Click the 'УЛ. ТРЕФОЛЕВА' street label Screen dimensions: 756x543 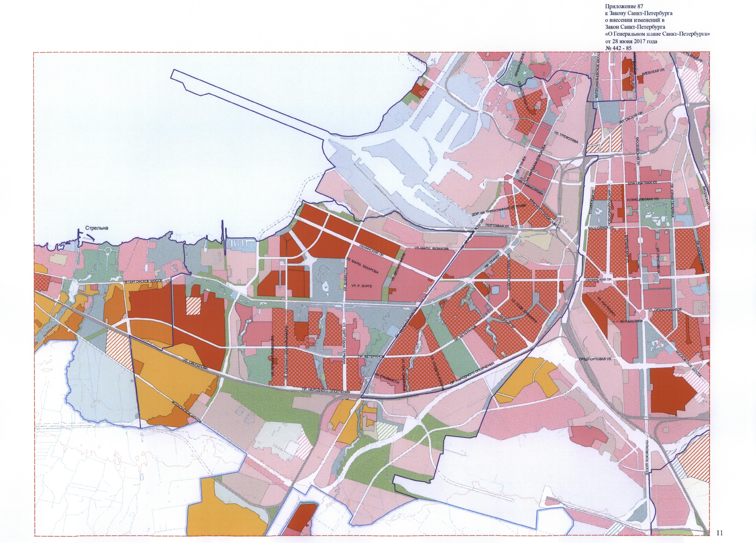tap(566, 137)
